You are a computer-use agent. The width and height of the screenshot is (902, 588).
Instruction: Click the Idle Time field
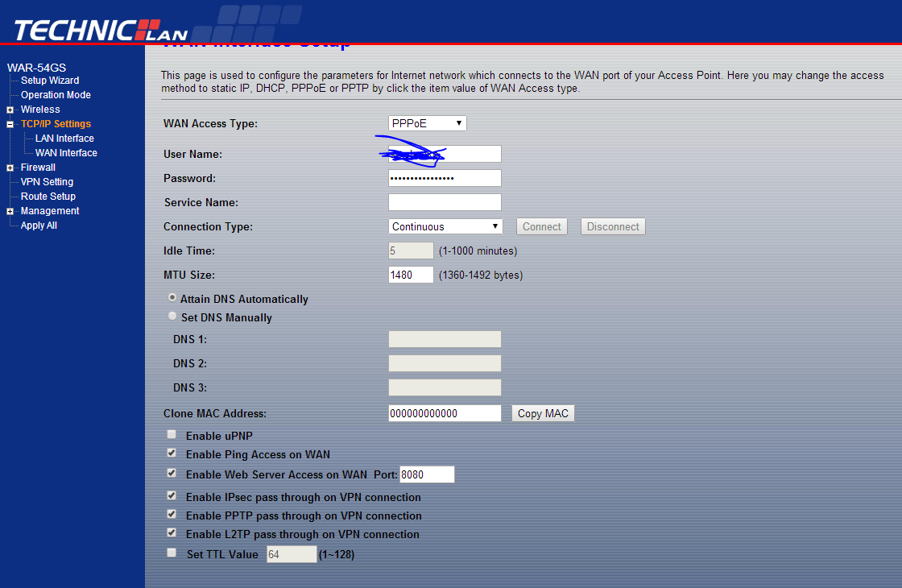[411, 251]
